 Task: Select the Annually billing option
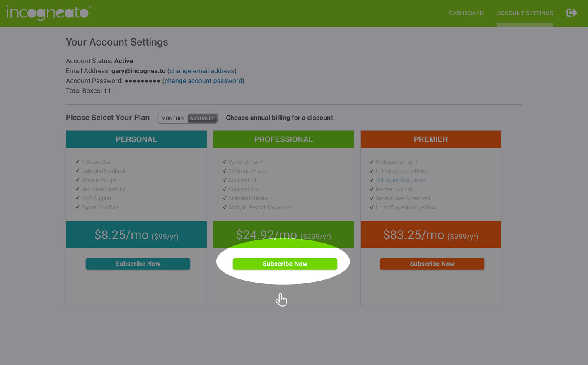[202, 118]
